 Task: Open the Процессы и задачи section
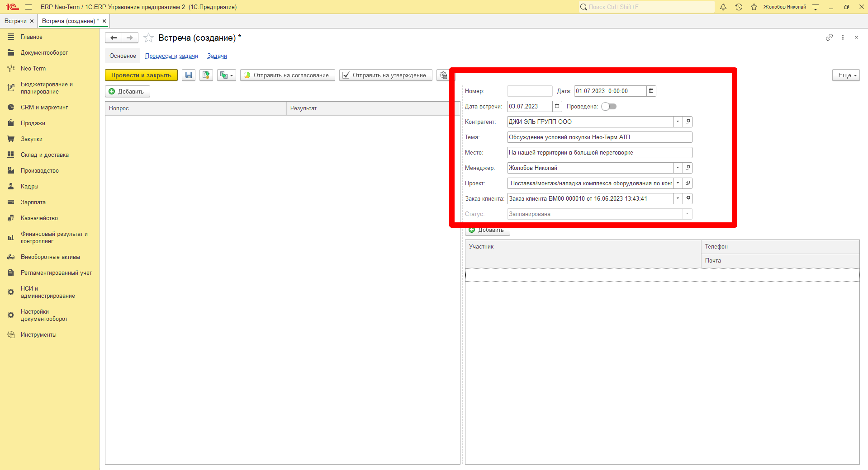pos(171,56)
